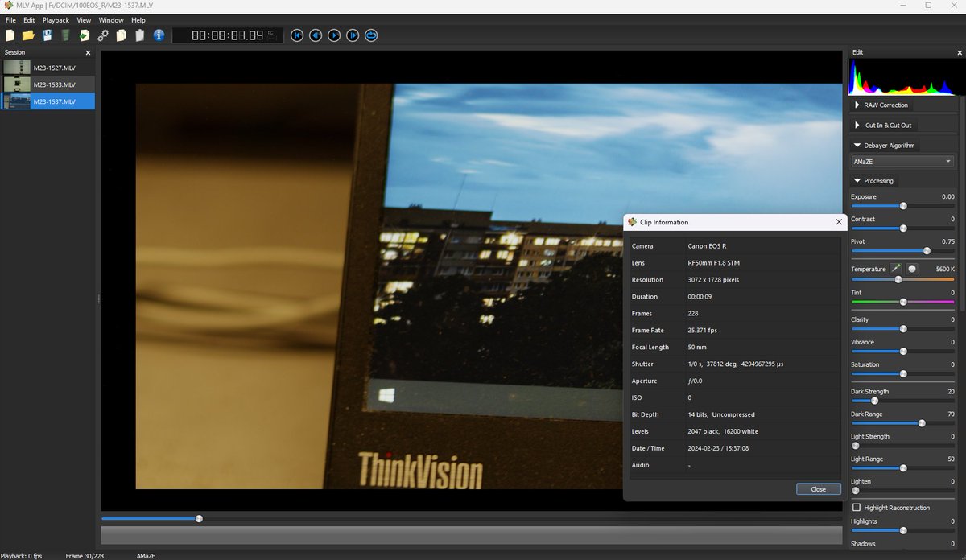The width and height of the screenshot is (966, 560).
Task: Toggle loop playback button
Action: pyautogui.click(x=371, y=35)
